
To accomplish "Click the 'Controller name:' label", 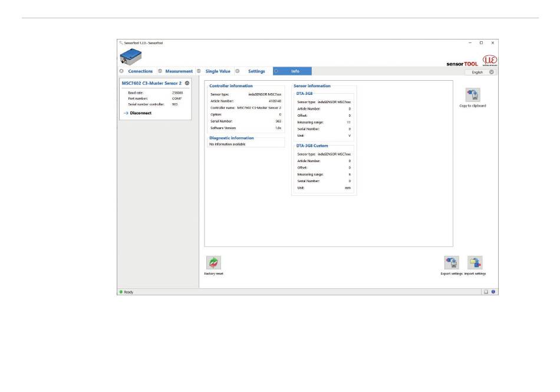I will coord(222,107).
